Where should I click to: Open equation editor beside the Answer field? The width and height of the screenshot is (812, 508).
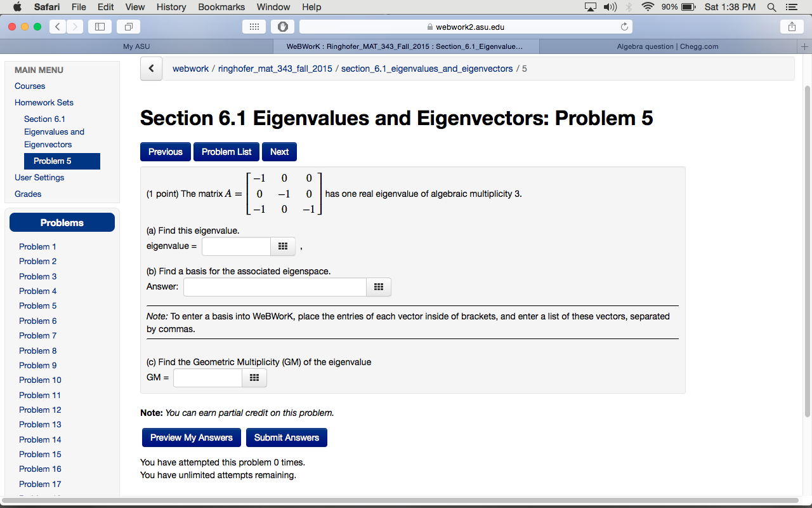[x=378, y=287]
